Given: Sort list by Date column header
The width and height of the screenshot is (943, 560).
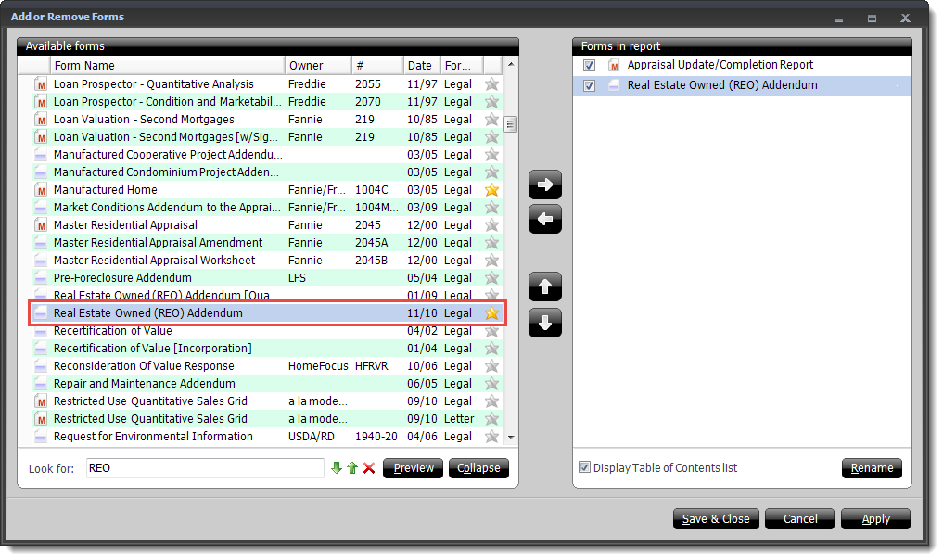Looking at the screenshot, I should (422, 65).
